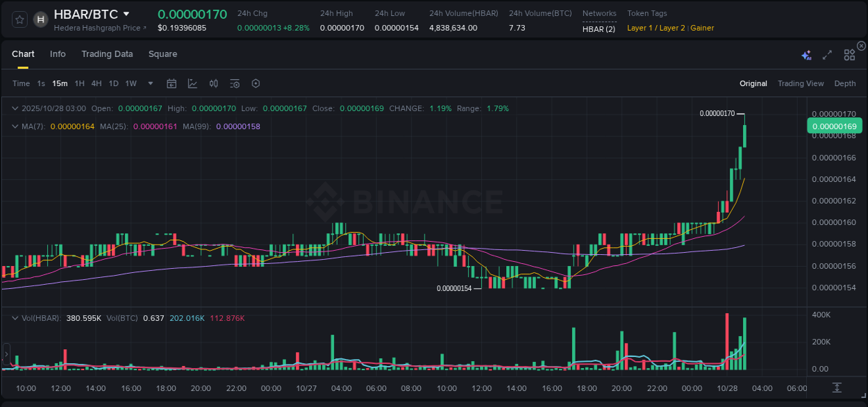Image resolution: width=868 pixels, height=407 pixels.
Task: Set chart interval to 1D
Action: [113, 83]
